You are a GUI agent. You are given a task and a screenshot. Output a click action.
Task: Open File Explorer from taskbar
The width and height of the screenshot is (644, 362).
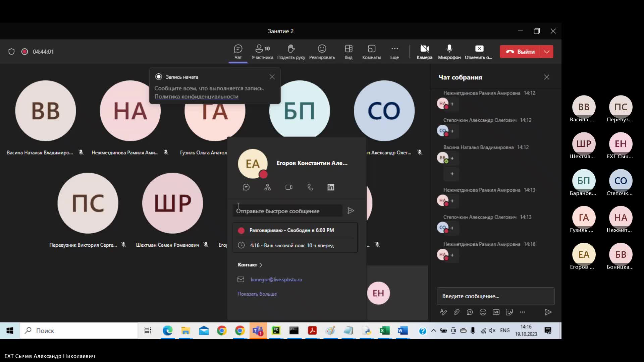click(185, 331)
